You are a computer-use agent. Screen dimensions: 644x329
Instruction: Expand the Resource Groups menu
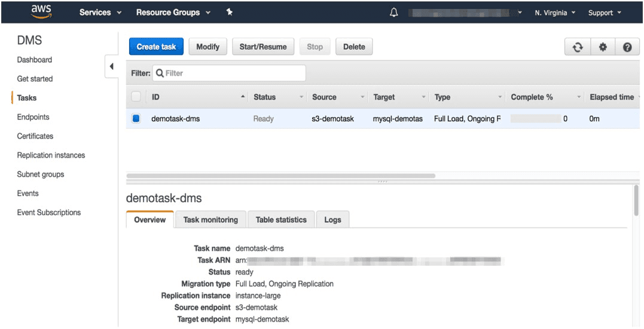173,13
